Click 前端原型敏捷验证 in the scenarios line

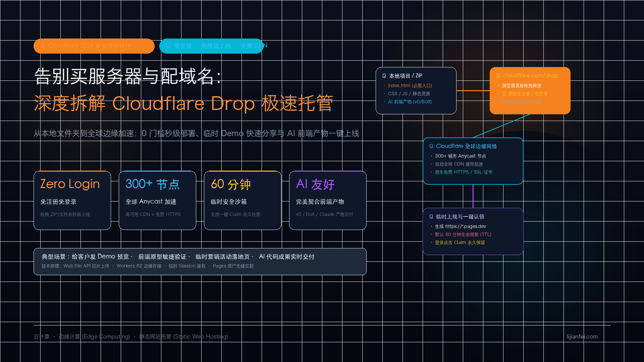(x=162, y=257)
